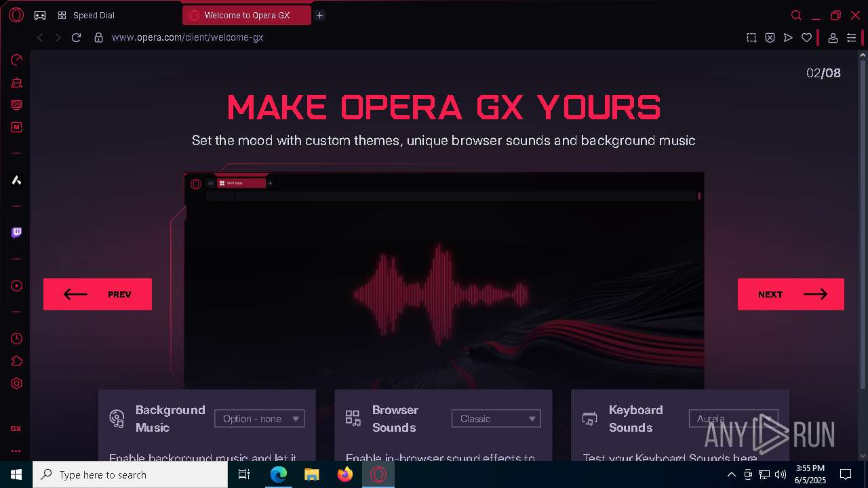Open the volume control in system tray
Screen dimensions: 868x488
pos(780,474)
